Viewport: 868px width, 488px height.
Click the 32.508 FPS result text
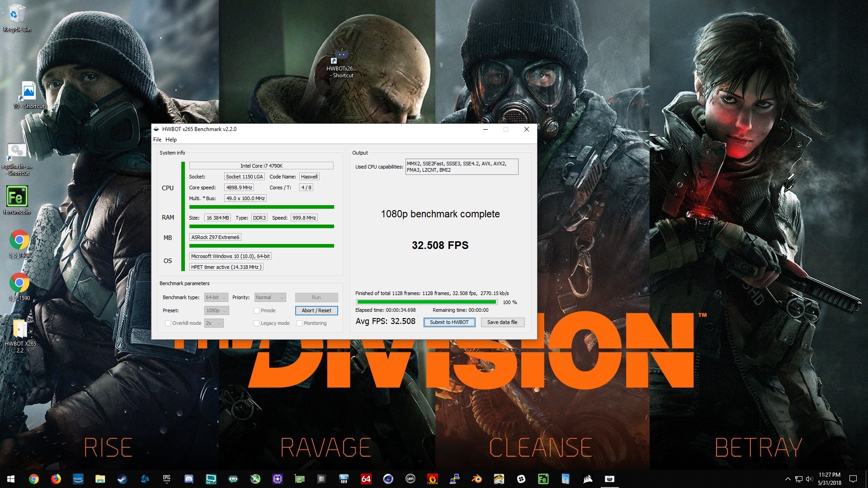coord(440,245)
